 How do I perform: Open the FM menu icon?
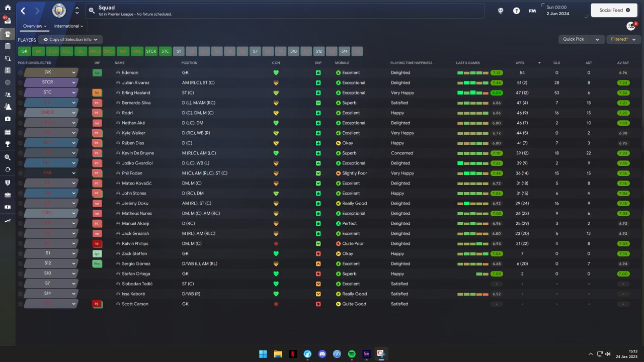532,11
